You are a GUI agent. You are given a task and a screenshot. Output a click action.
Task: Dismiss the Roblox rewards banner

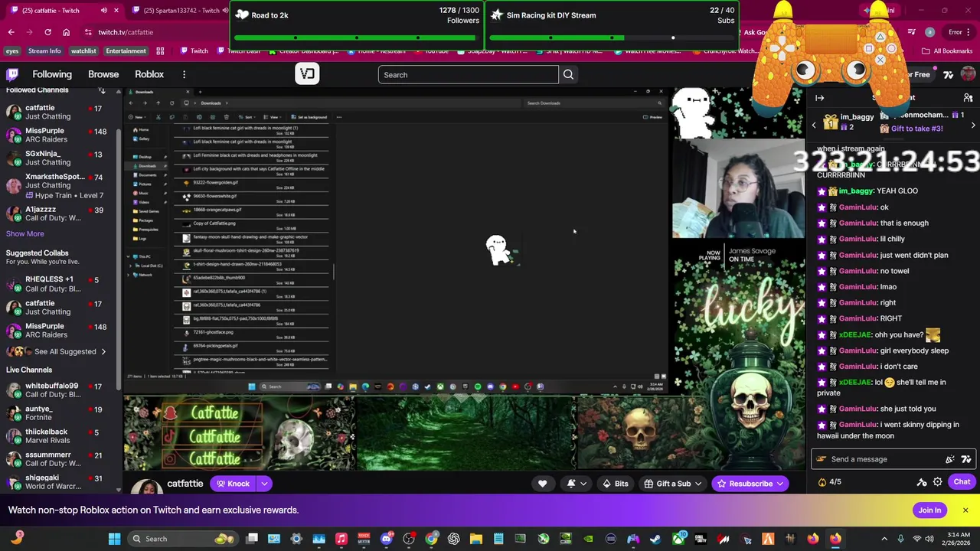pos(965,510)
